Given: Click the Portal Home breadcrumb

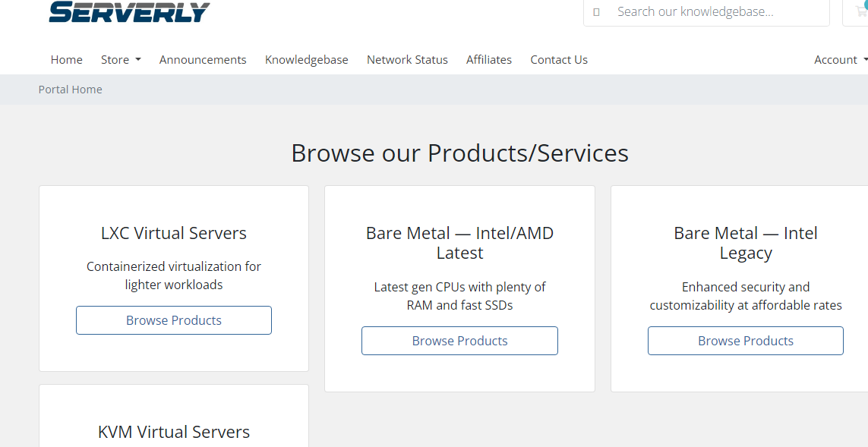Looking at the screenshot, I should (71, 90).
